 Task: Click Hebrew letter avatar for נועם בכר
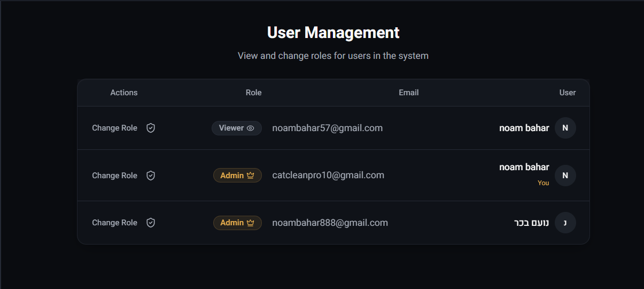pyautogui.click(x=565, y=223)
